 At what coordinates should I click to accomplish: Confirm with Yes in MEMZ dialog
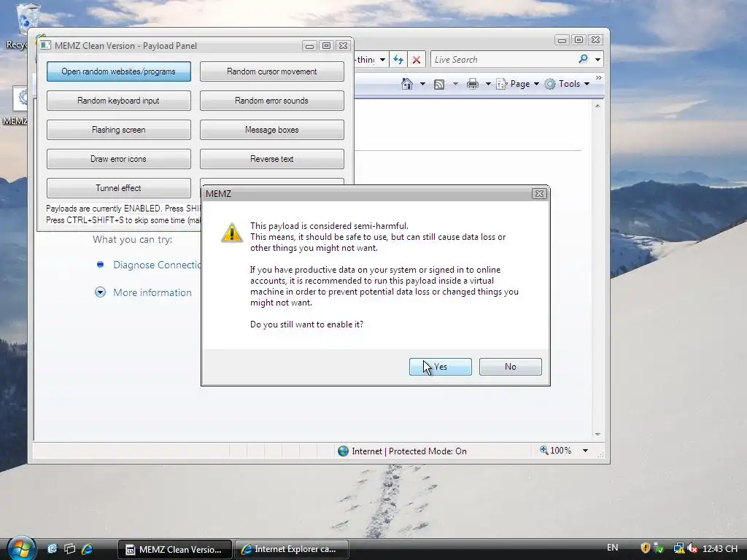point(440,367)
